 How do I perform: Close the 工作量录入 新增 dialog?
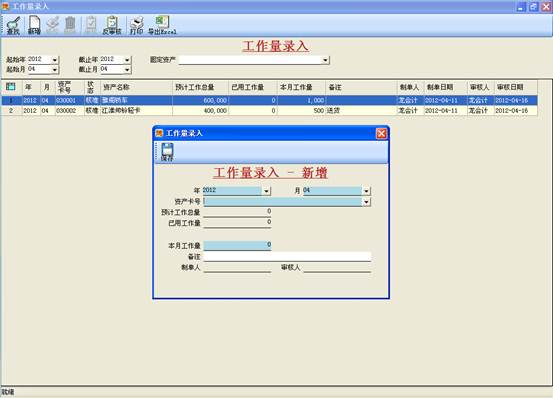click(x=381, y=134)
